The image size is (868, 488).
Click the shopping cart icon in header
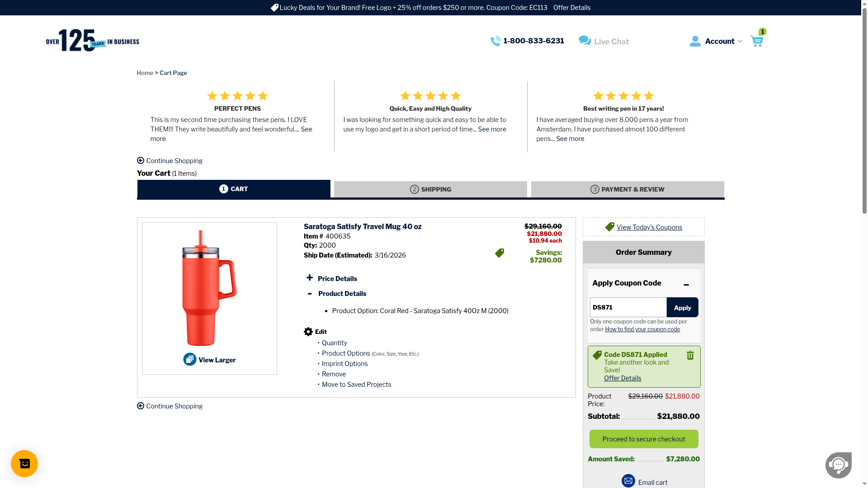[756, 41]
